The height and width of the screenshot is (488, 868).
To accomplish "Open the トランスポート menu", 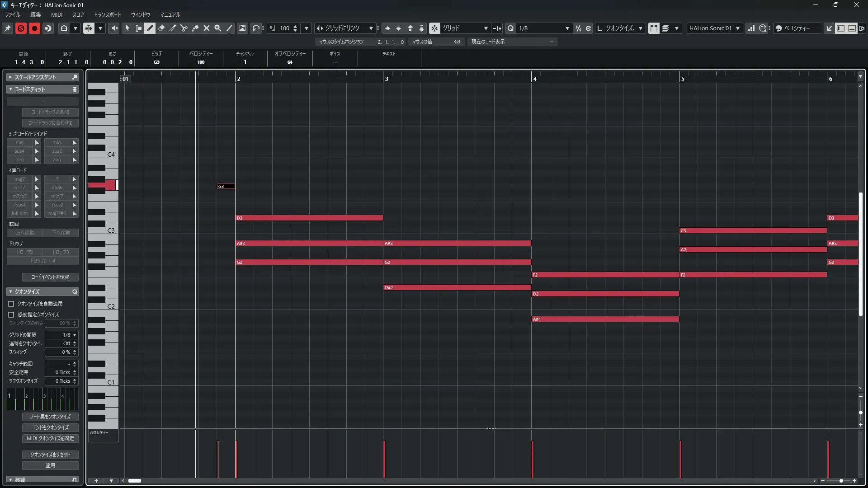I will click(x=108, y=14).
